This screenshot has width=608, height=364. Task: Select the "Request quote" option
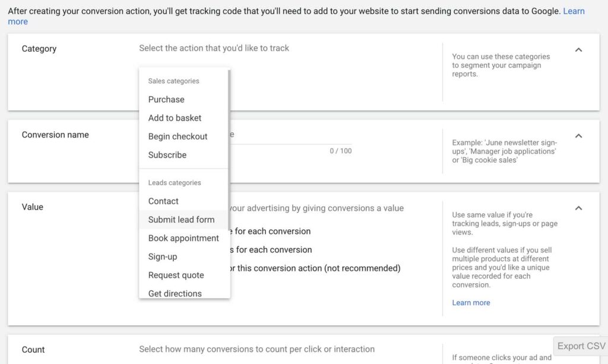(x=176, y=275)
